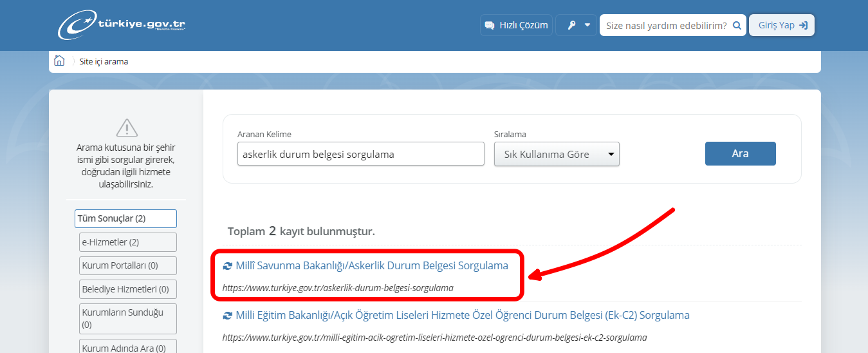The image size is (868, 353).
Task: Click the blue Ara search button
Action: [x=740, y=154]
